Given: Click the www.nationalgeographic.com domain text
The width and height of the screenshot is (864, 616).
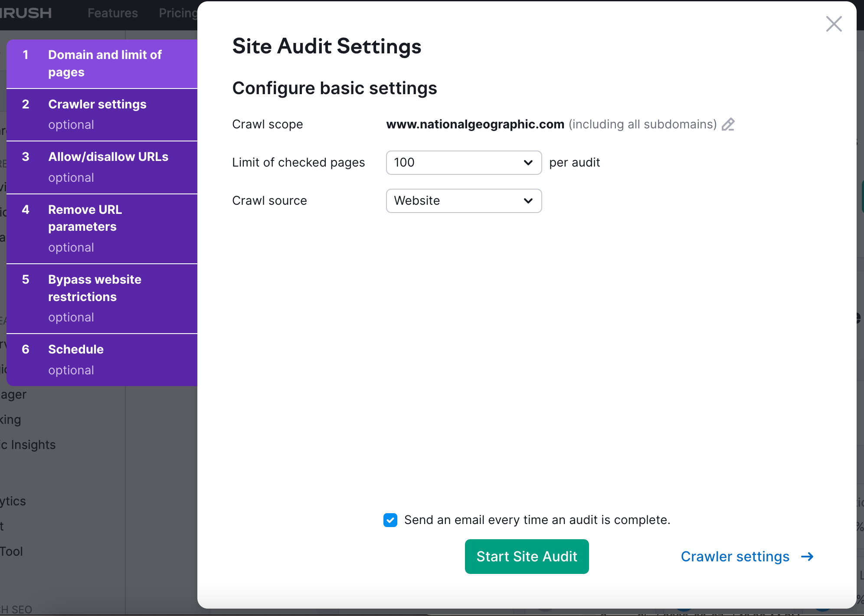Looking at the screenshot, I should 475,125.
